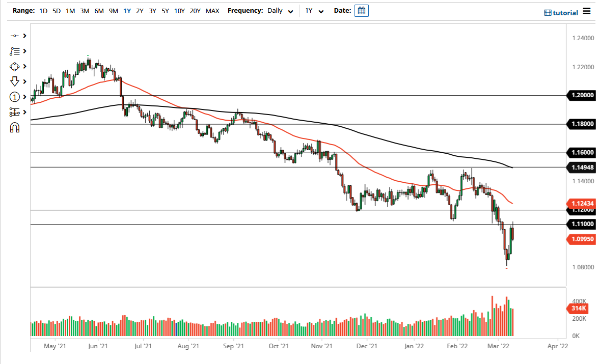The image size is (599, 364).
Task: Select the multi-point annotation tool
Action: (x=14, y=51)
